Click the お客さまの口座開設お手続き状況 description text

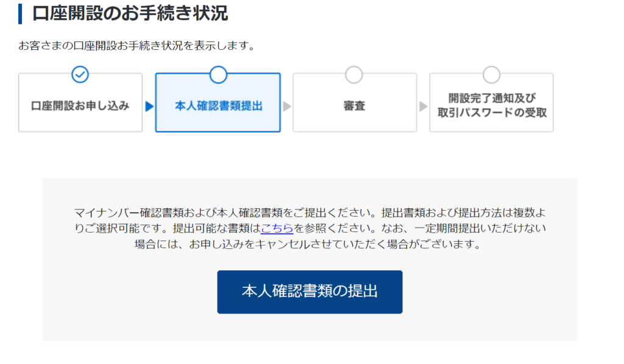pos(137,46)
